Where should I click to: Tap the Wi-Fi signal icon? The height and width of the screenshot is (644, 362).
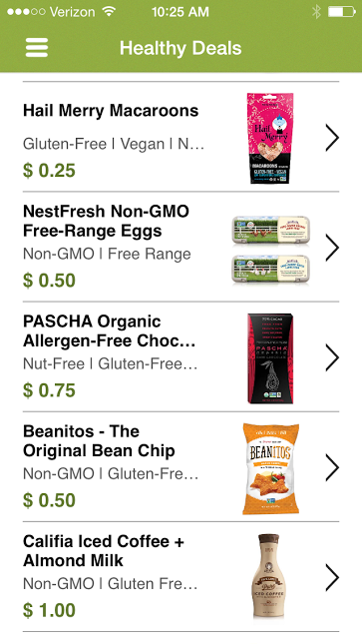(109, 11)
